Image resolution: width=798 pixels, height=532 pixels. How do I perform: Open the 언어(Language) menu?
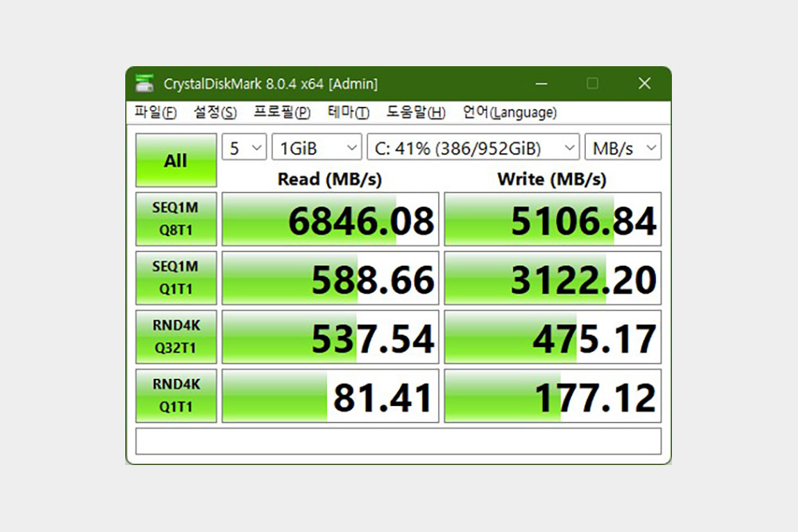click(509, 112)
